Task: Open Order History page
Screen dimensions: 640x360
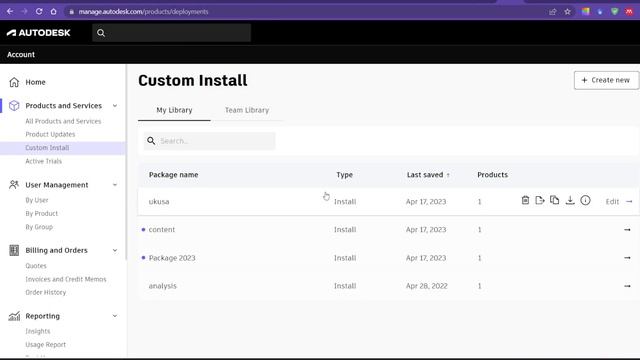Action: point(46,292)
